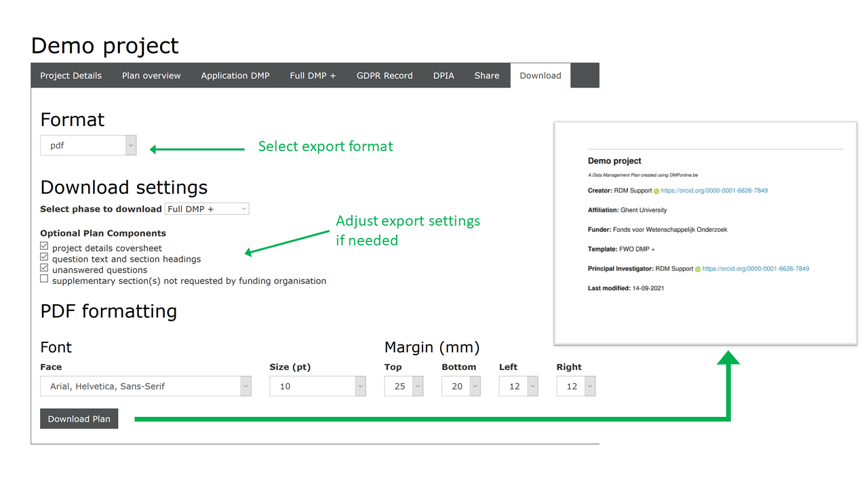Click ORCID icon beside Principal Investigator link
The width and height of the screenshot is (868, 488).
coord(698,269)
